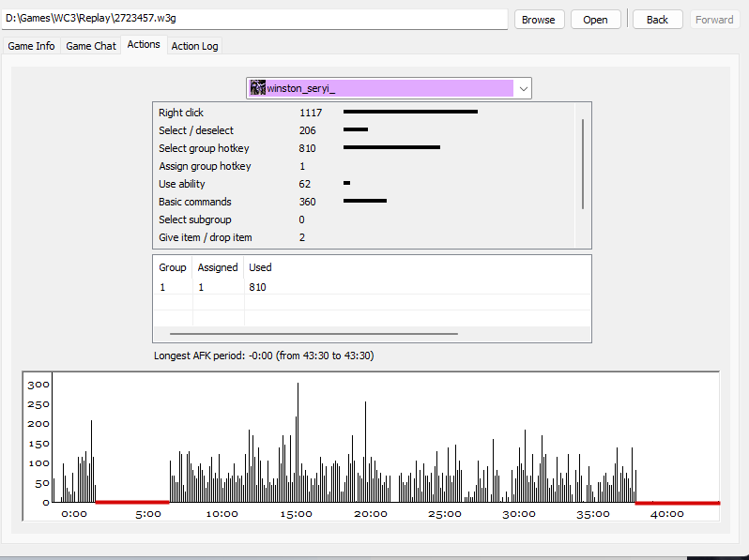Click the Open button
This screenshot has height=560, width=749.
(595, 20)
